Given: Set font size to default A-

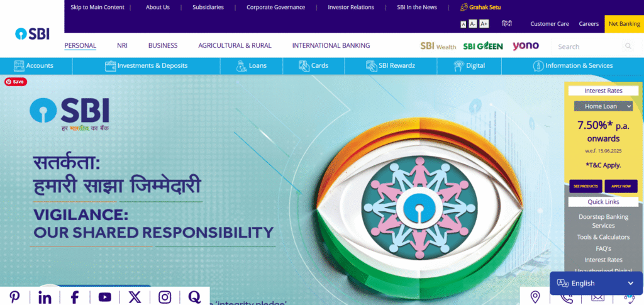Looking at the screenshot, I should (x=473, y=24).
